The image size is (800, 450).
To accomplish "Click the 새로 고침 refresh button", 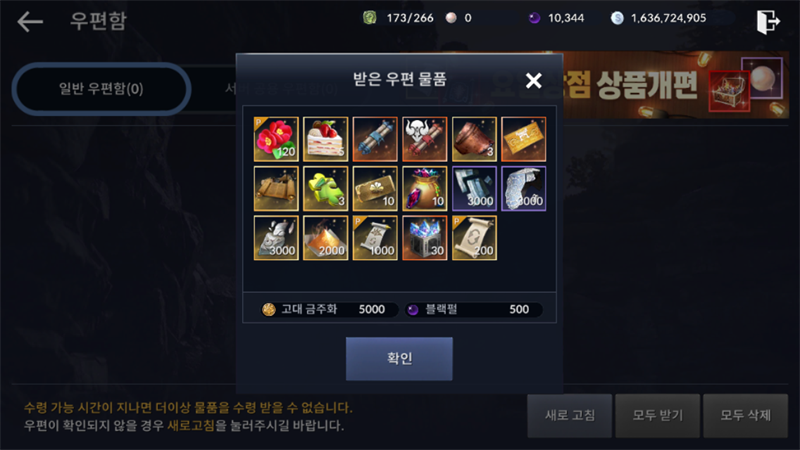I will 569,415.
